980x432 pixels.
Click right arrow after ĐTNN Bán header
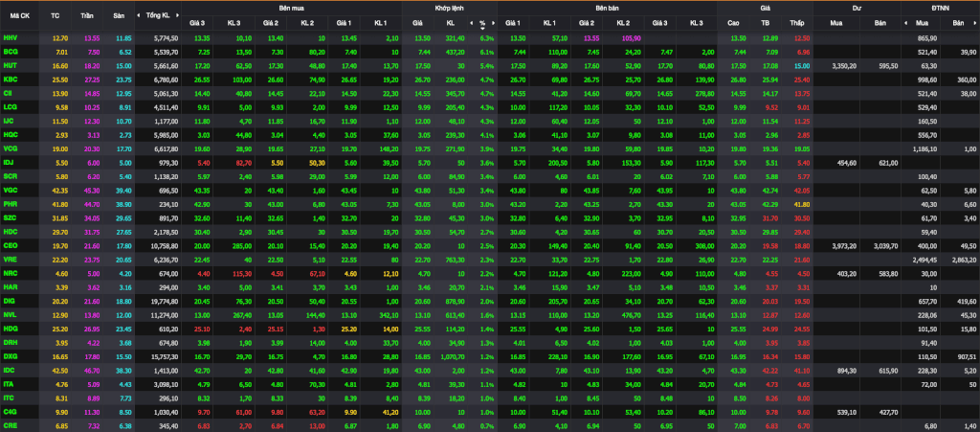977,23
